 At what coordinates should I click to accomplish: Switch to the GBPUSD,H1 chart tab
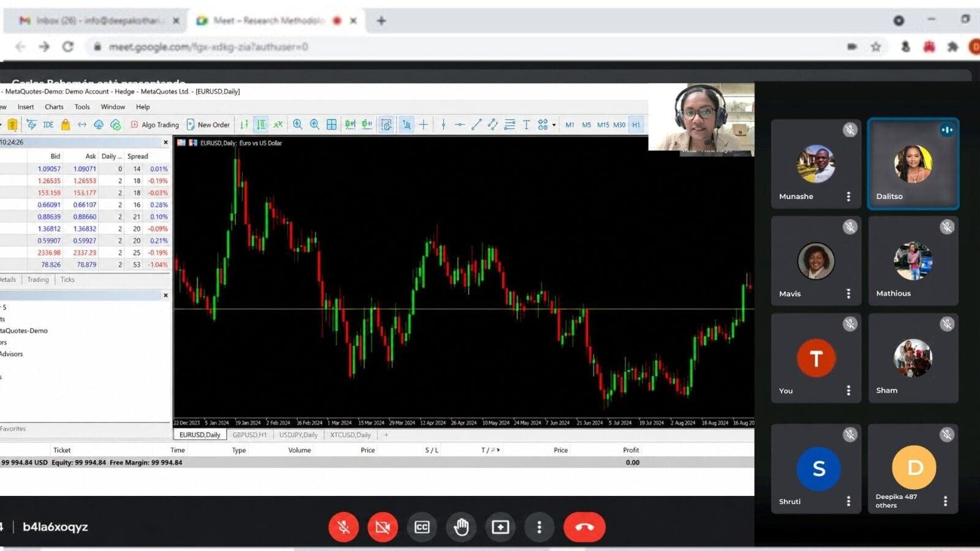pos(249,435)
